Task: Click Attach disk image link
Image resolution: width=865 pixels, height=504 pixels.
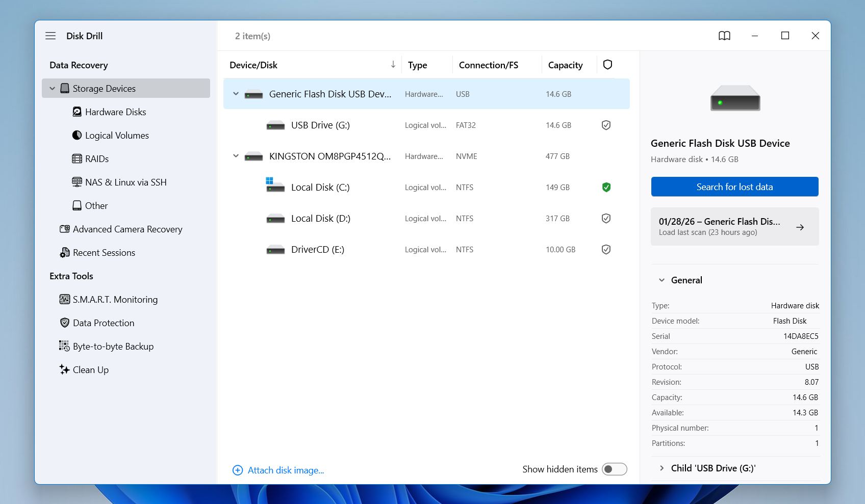Action: click(x=286, y=470)
